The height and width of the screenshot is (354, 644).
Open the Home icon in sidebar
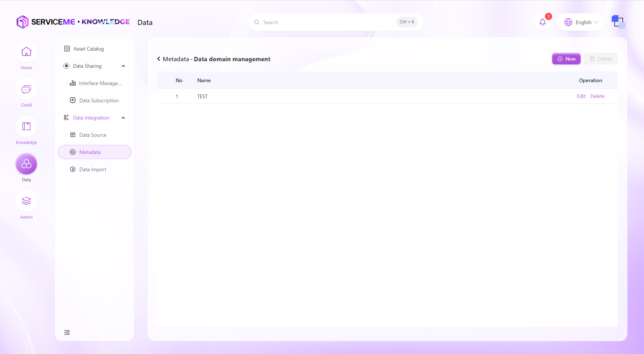(x=26, y=52)
